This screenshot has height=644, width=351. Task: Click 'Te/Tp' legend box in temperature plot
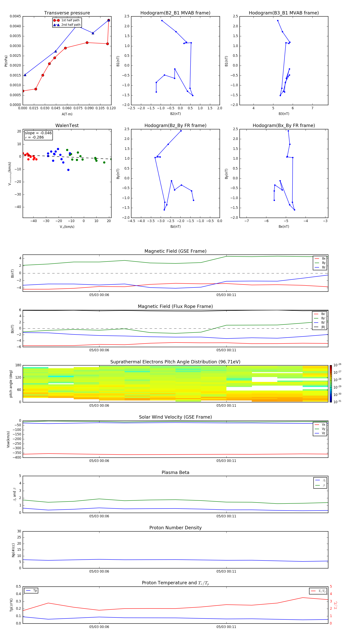click(318, 591)
